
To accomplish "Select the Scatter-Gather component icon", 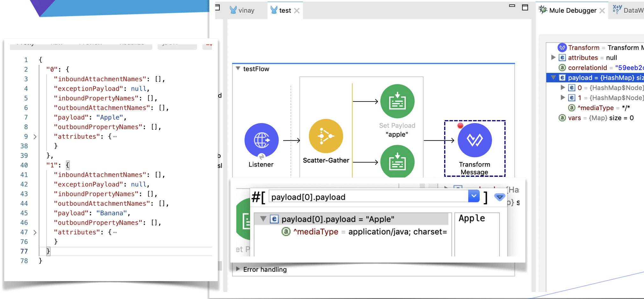I will tap(326, 136).
